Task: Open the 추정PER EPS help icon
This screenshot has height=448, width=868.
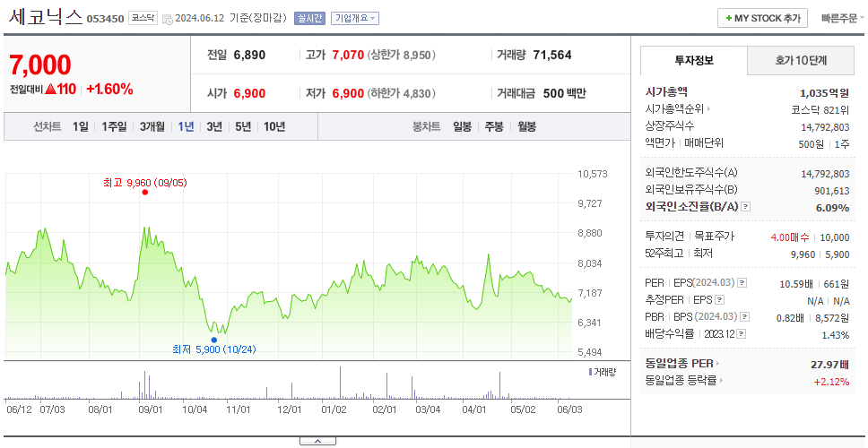Action: [x=719, y=300]
